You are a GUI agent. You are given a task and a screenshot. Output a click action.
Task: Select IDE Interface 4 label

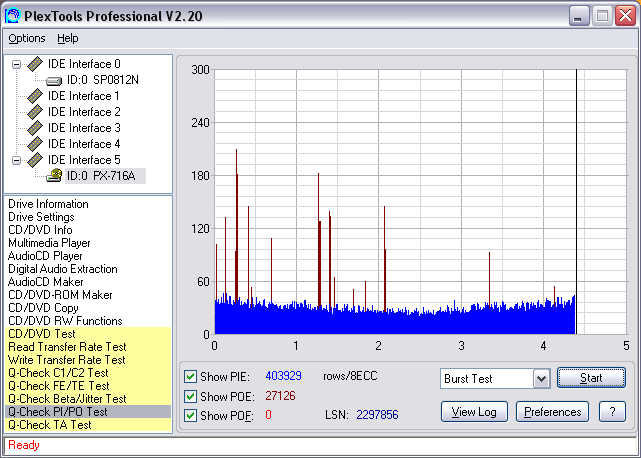click(84, 144)
